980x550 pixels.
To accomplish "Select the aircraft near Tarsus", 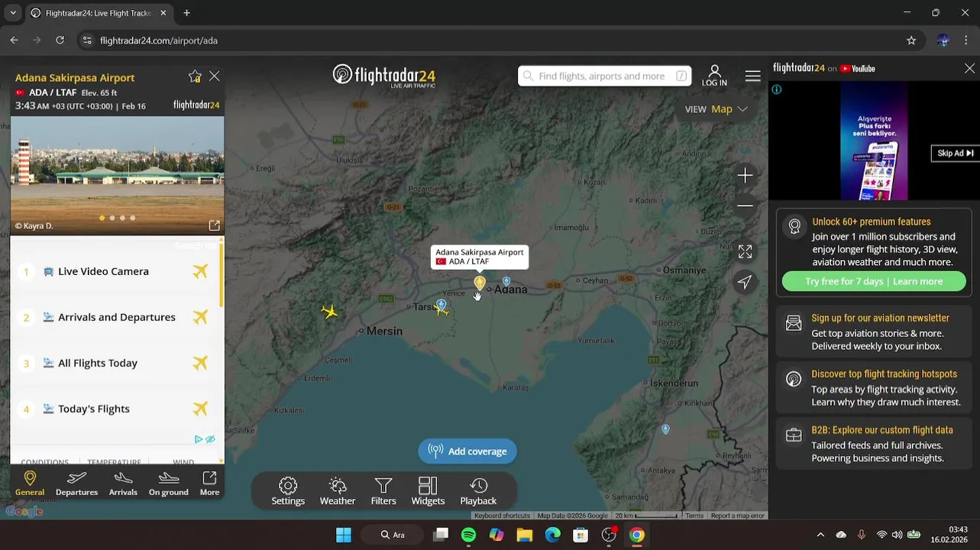I will tap(443, 310).
